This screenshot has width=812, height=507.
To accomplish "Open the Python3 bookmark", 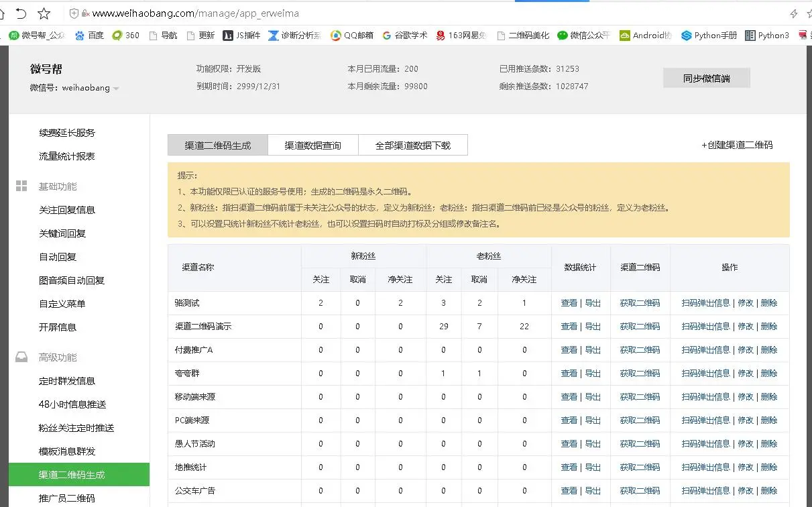I will [x=767, y=36].
